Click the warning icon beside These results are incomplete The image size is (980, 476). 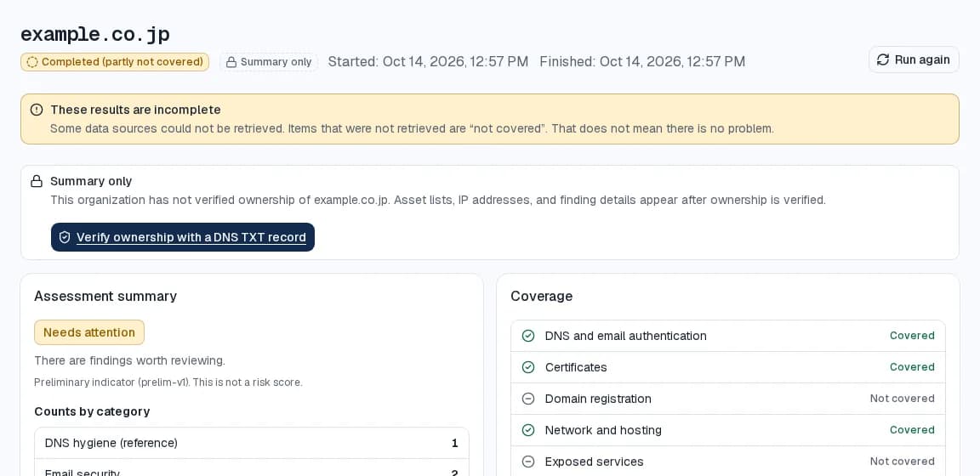point(37,110)
